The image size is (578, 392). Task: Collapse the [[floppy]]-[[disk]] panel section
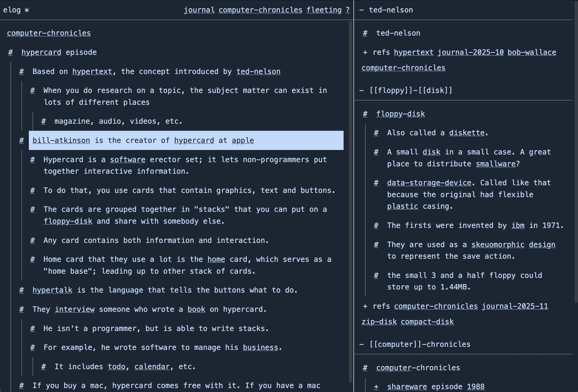361,91
